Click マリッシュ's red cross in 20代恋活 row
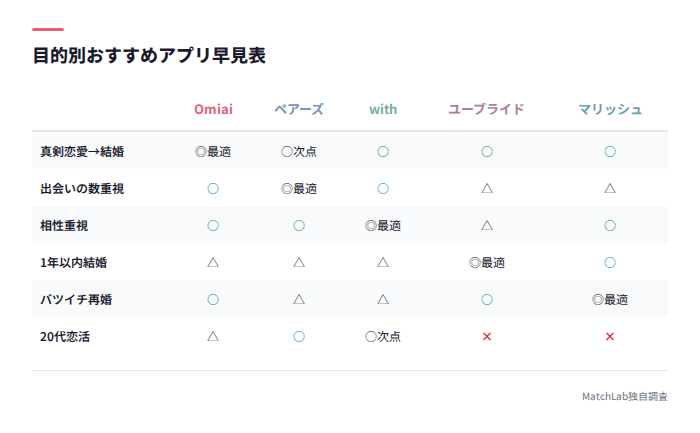Image resolution: width=700 pixels, height=433 pixels. tap(610, 337)
